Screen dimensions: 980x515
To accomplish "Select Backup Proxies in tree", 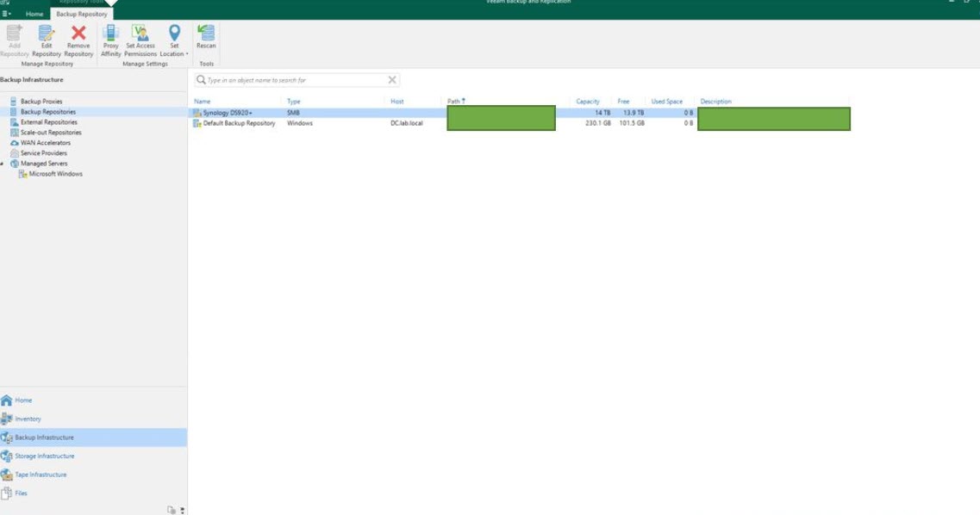I will [x=41, y=102].
